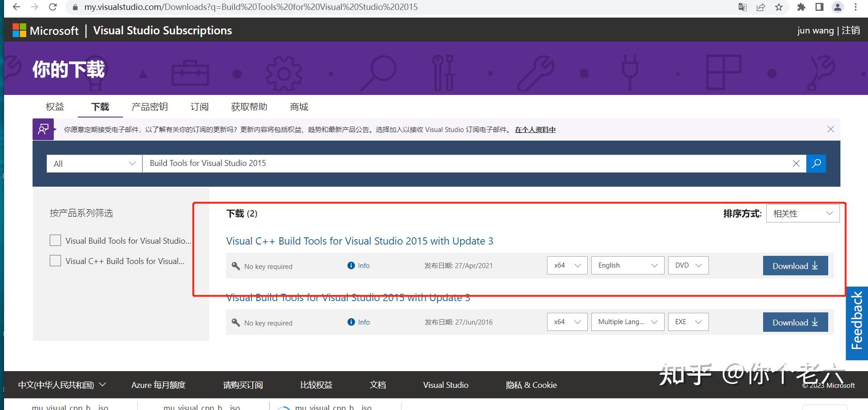The height and width of the screenshot is (410, 868).
Task: Open the browser extensions puzzle icon
Action: coord(801,7)
